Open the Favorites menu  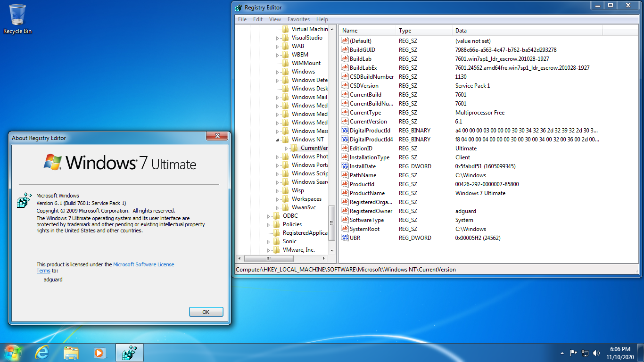[x=299, y=19]
